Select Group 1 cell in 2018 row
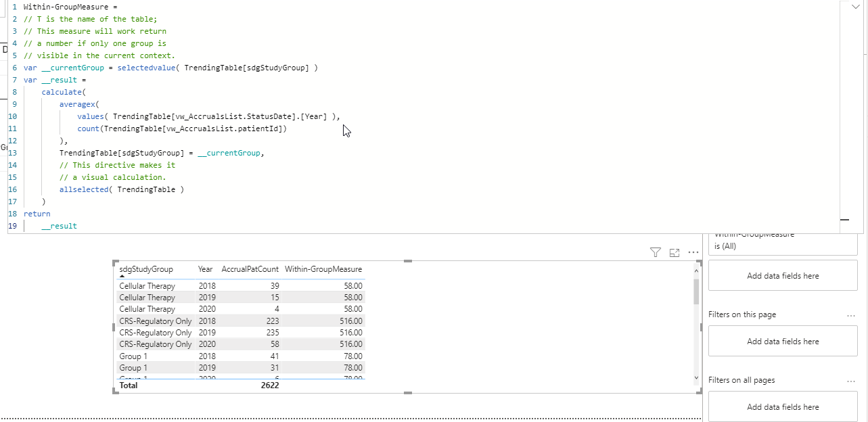 [x=133, y=356]
